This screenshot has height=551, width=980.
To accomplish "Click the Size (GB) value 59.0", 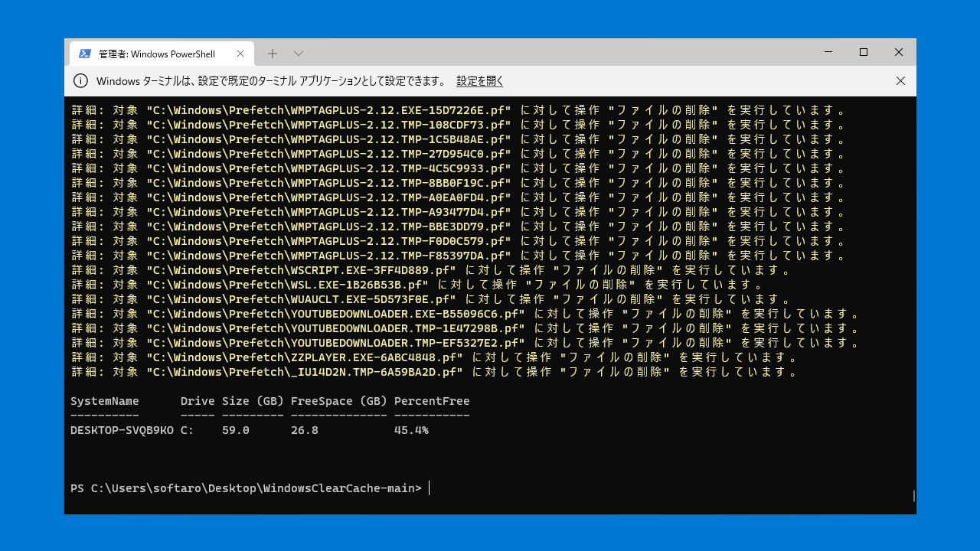I will pyautogui.click(x=236, y=430).
